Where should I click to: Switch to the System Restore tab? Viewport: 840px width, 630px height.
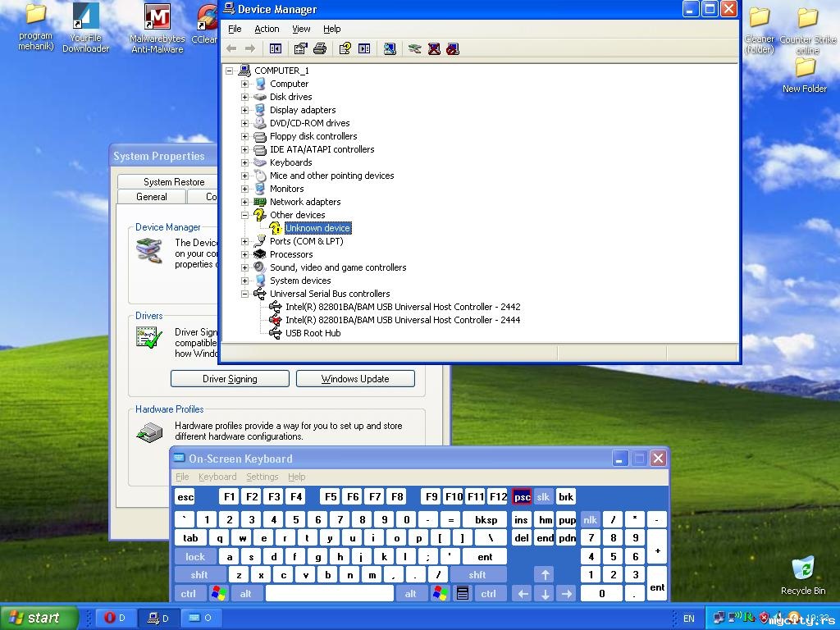[x=174, y=182]
